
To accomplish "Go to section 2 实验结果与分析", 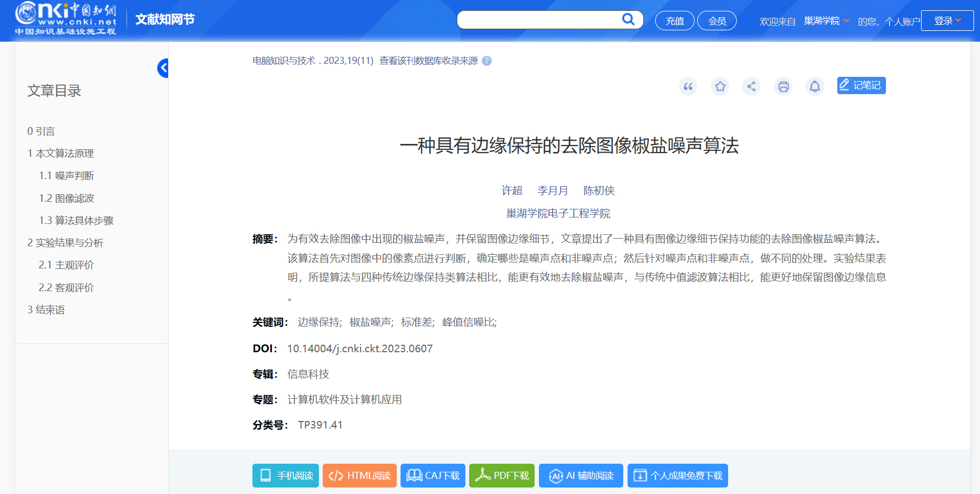I will tap(65, 243).
